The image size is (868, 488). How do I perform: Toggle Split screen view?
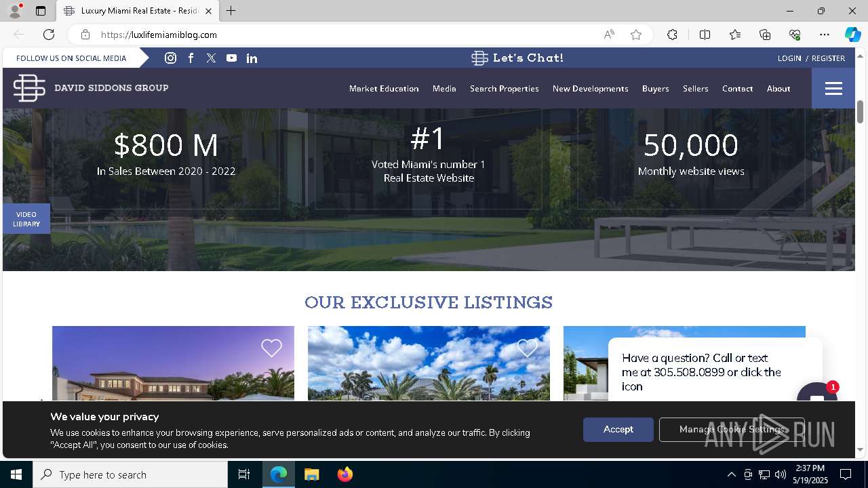point(705,35)
